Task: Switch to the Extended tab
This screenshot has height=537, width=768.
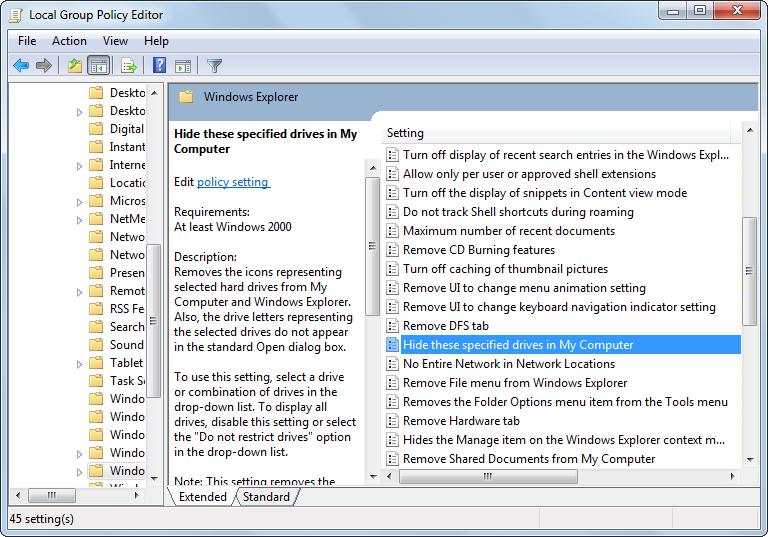Action: (x=202, y=497)
